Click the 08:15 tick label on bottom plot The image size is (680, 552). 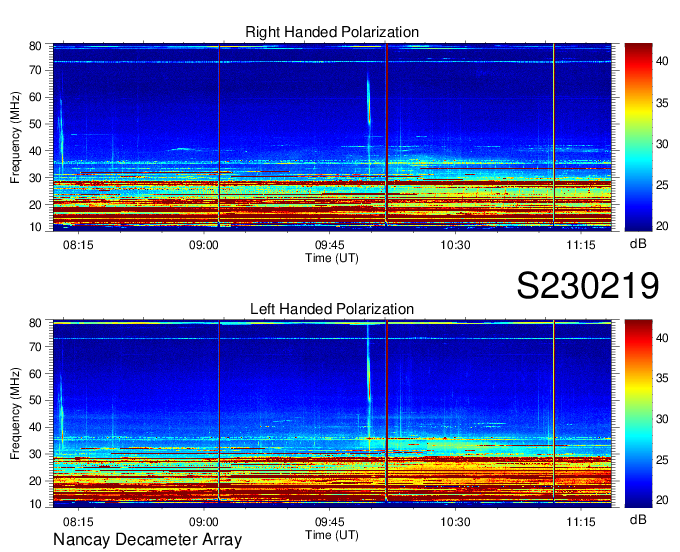(78, 522)
